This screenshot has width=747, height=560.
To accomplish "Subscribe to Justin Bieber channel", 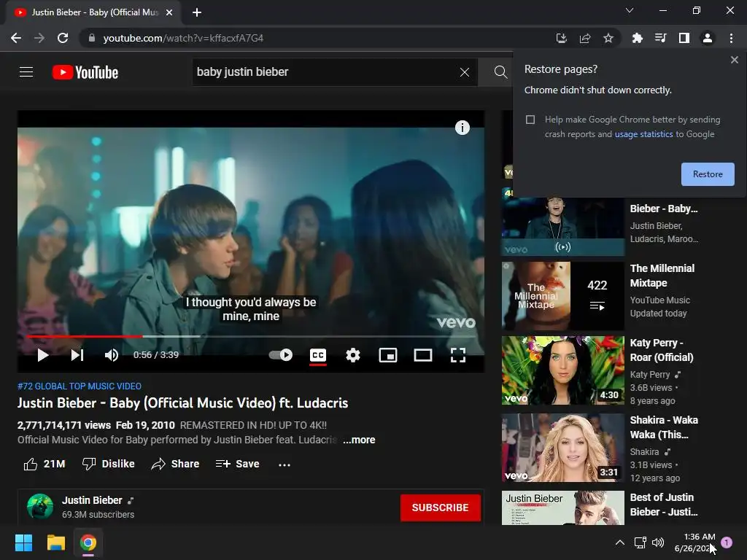I will tap(440, 507).
